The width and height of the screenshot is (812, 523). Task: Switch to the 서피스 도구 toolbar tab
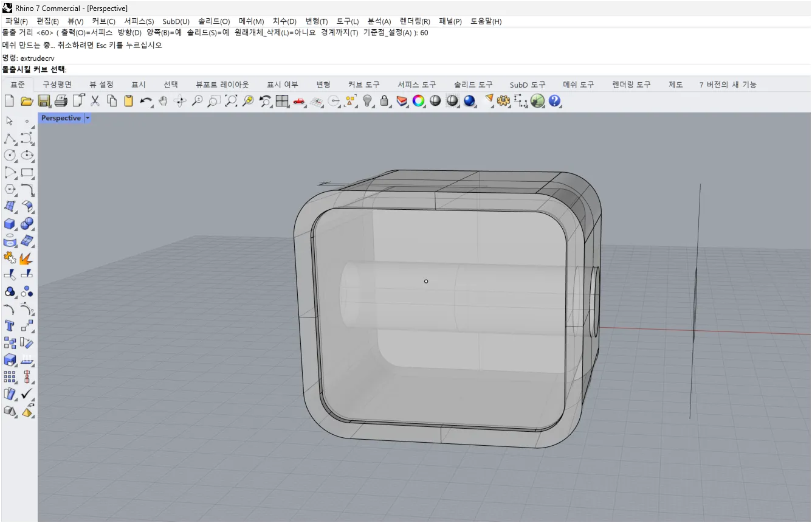pyautogui.click(x=417, y=85)
